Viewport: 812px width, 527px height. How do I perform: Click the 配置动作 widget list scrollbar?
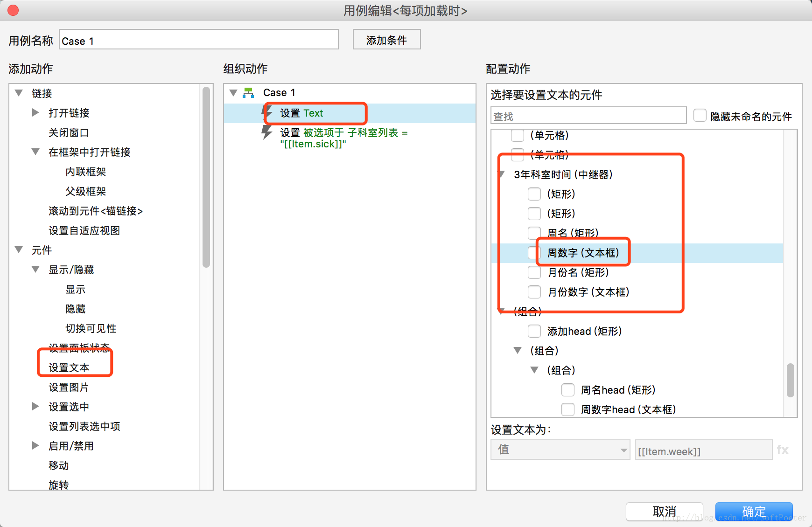coord(790,380)
